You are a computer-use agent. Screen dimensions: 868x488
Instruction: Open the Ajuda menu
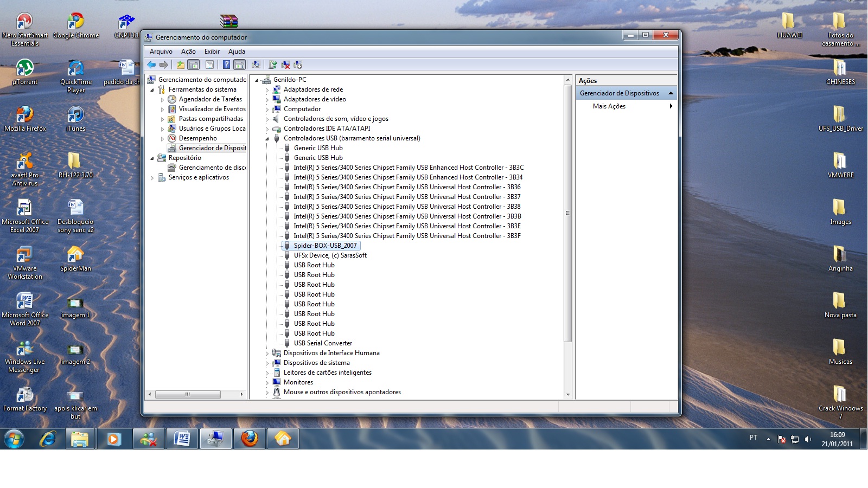pyautogui.click(x=237, y=52)
